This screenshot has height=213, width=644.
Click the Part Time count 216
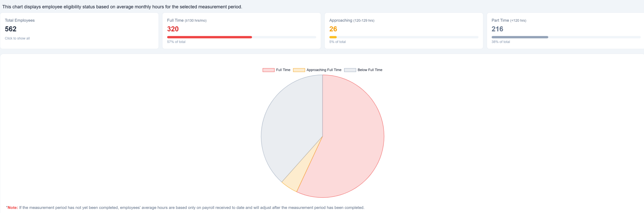click(497, 29)
